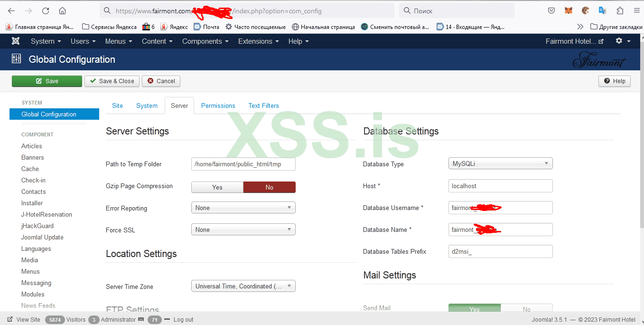Open the Help top menu

point(299,41)
